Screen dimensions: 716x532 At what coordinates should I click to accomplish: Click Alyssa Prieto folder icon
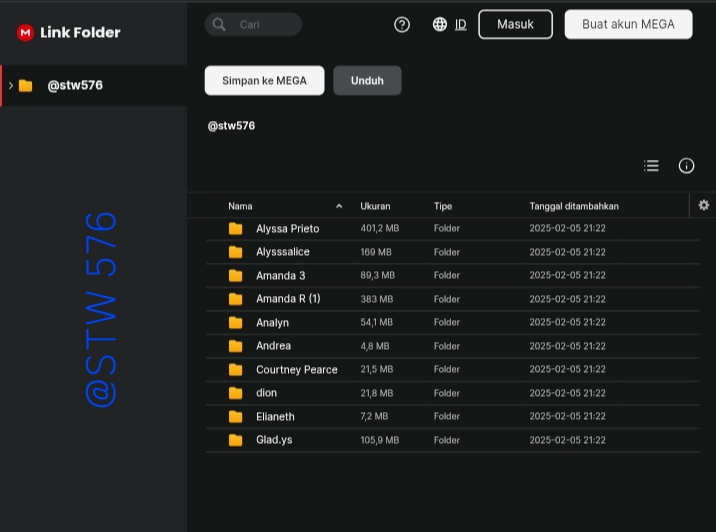coord(236,228)
